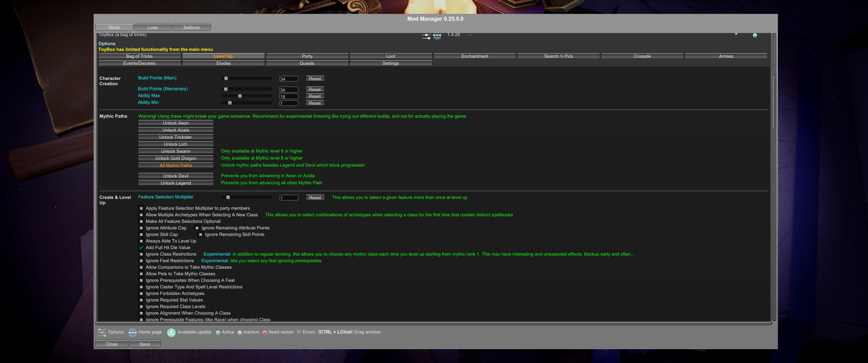Enable Ignore Class Restrictions checkbox

(141, 254)
